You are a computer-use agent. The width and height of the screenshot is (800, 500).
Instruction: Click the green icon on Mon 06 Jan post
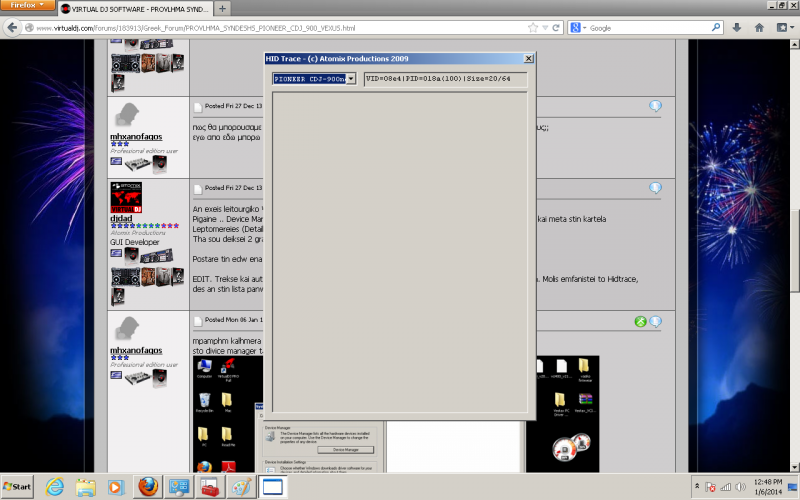point(640,321)
